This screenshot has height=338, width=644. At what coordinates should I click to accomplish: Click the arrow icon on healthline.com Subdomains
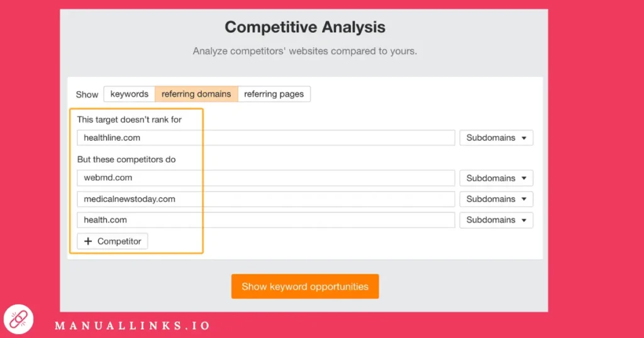point(524,138)
